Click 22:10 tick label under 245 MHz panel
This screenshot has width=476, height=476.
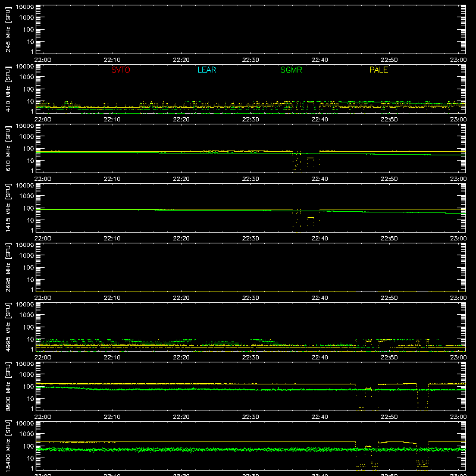[112, 60]
